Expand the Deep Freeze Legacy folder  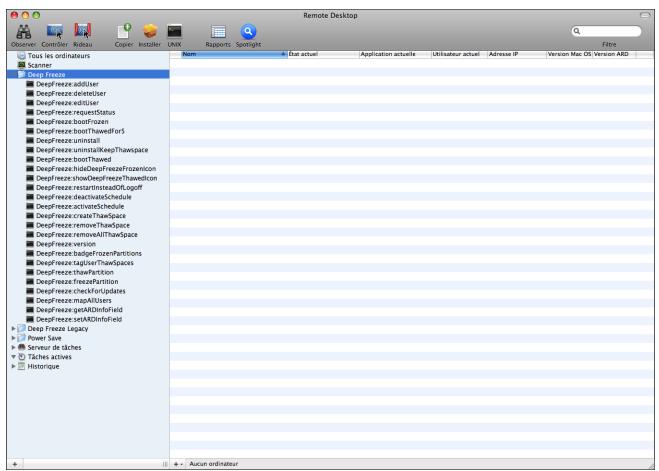click(13, 329)
